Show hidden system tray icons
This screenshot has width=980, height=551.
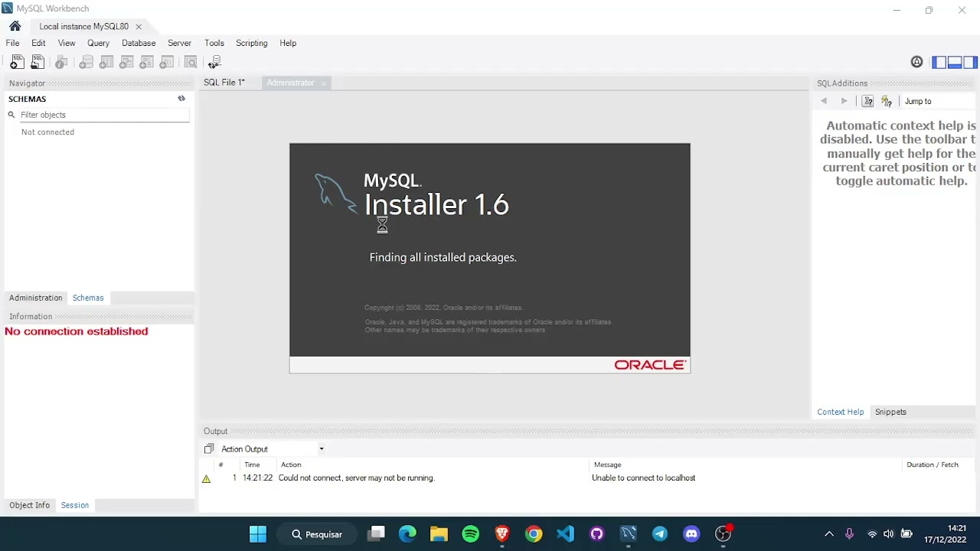pos(829,534)
